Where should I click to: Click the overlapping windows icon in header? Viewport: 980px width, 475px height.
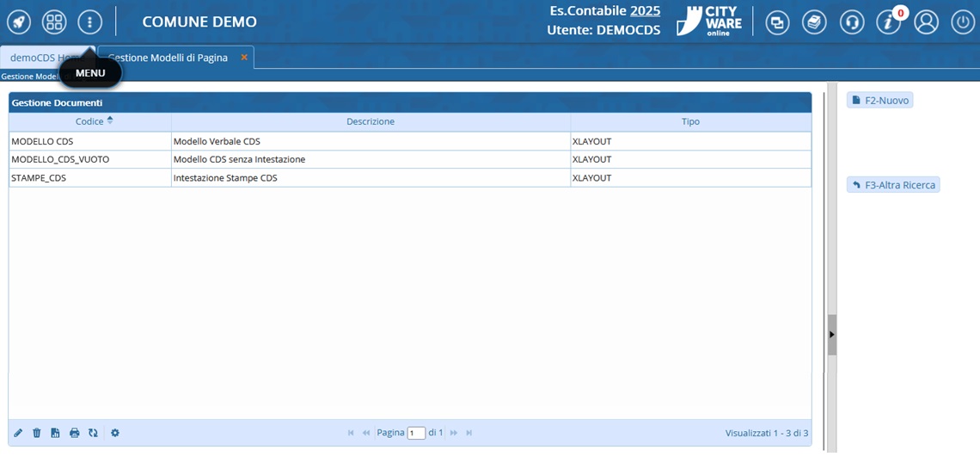tap(777, 22)
